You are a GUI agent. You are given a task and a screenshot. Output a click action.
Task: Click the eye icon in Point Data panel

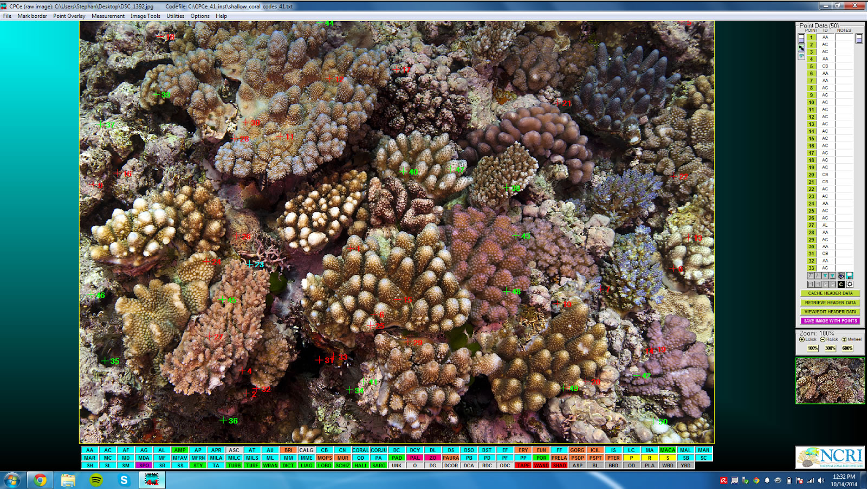click(x=841, y=276)
